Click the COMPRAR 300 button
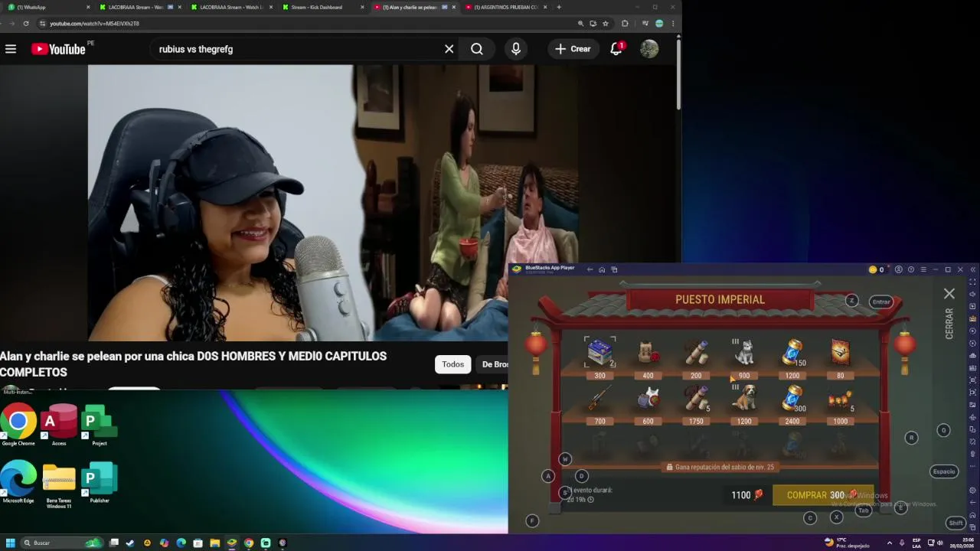The image size is (980, 551). tap(823, 495)
